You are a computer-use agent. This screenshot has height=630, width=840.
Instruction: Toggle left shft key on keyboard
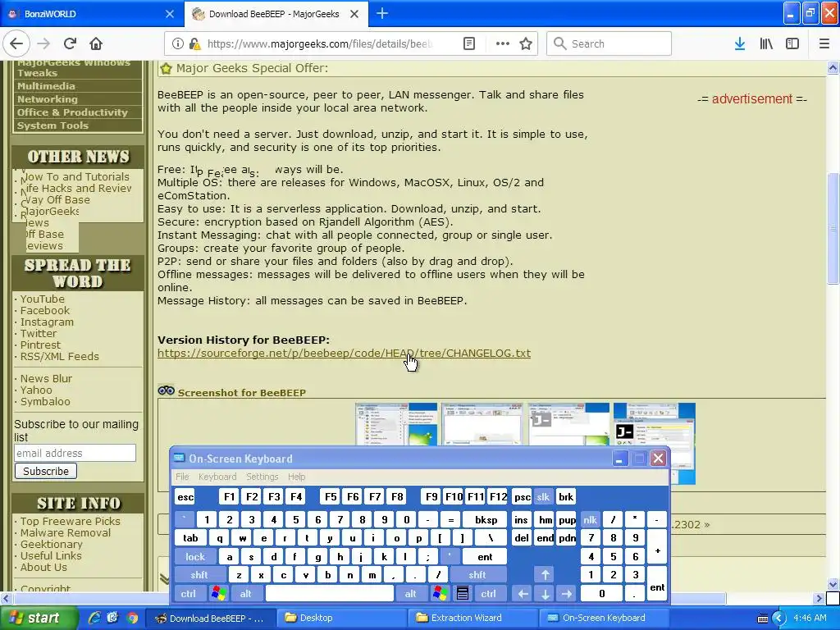pyautogui.click(x=199, y=575)
